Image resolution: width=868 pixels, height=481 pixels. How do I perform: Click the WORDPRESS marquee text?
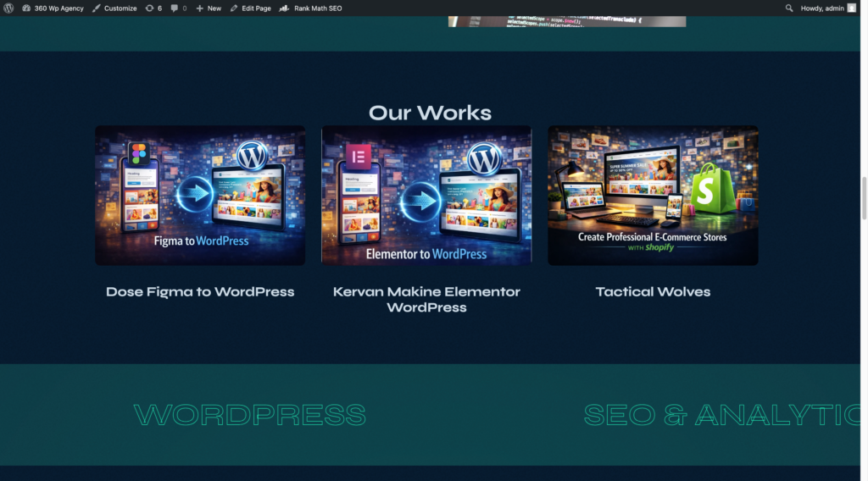(x=250, y=415)
